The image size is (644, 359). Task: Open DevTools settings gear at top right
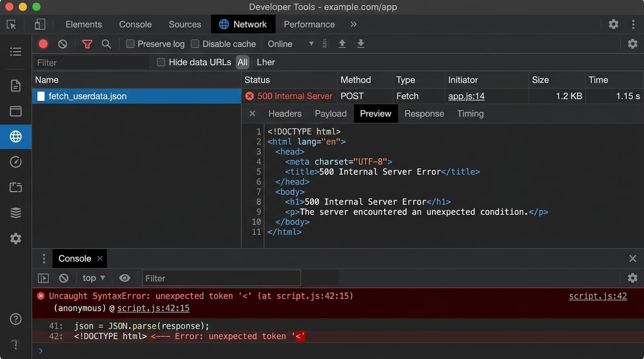[614, 24]
